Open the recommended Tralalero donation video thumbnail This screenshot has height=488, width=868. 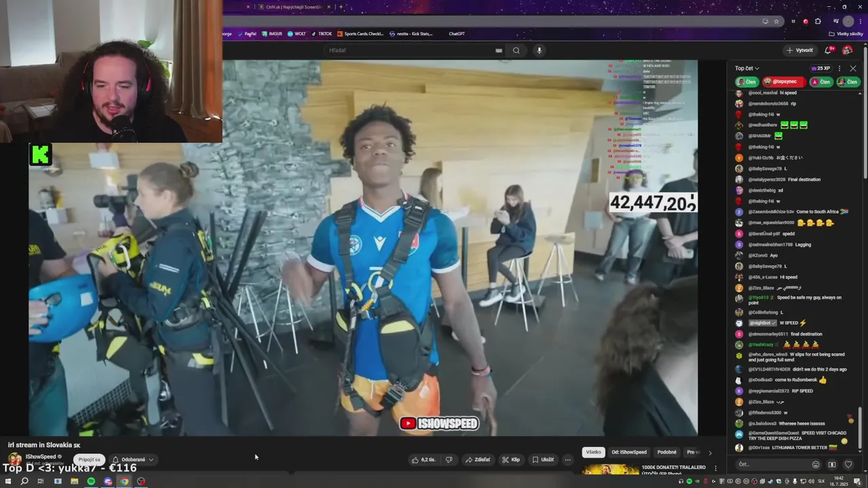(610, 469)
